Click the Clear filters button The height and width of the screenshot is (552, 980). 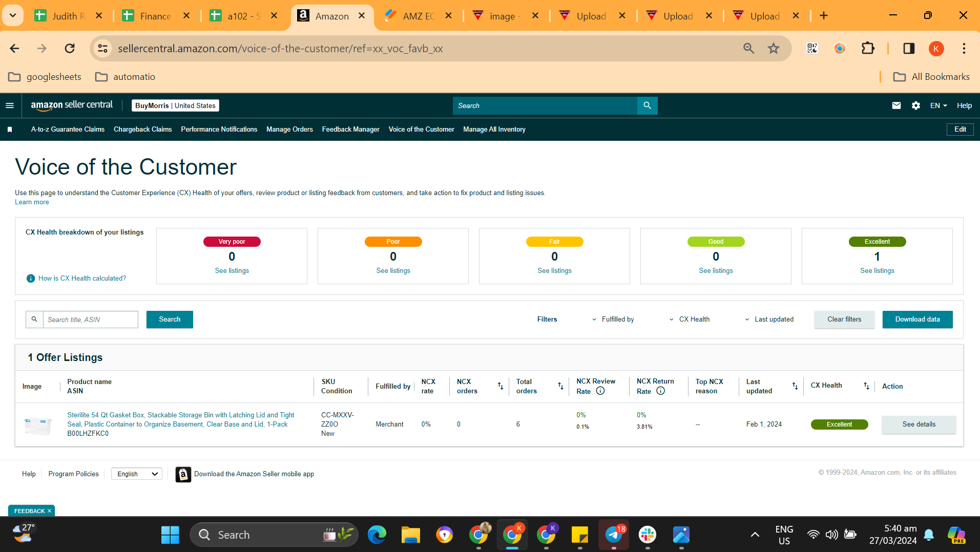pyautogui.click(x=844, y=320)
